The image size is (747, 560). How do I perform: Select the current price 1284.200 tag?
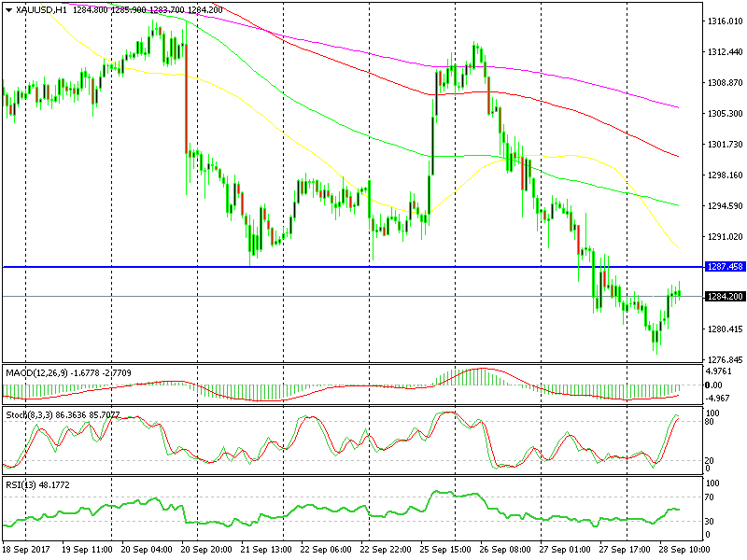pyautogui.click(x=726, y=297)
